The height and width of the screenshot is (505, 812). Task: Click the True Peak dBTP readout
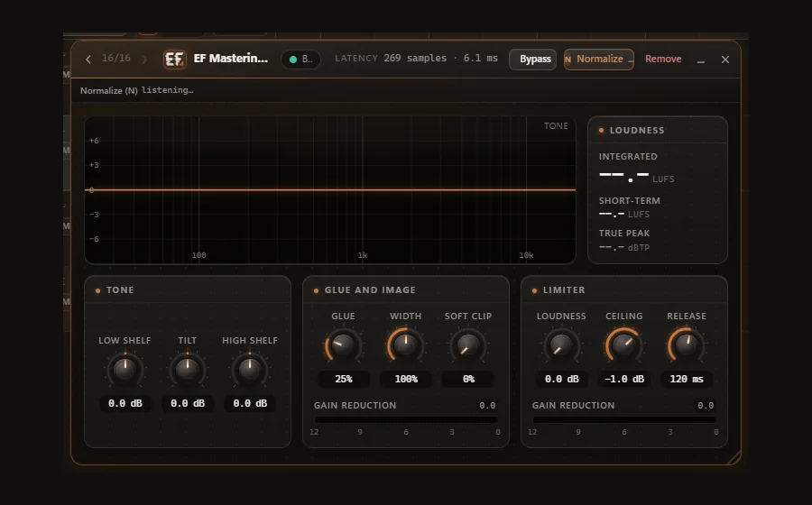624,248
